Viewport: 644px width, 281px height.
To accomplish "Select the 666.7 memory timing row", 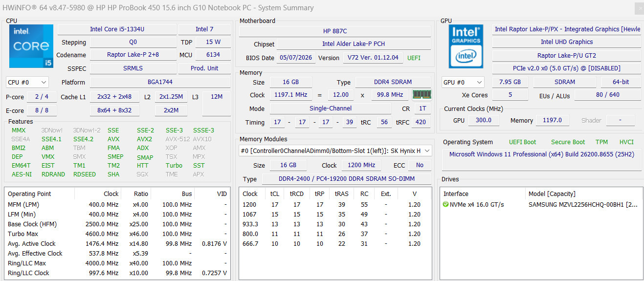I will [335, 244].
